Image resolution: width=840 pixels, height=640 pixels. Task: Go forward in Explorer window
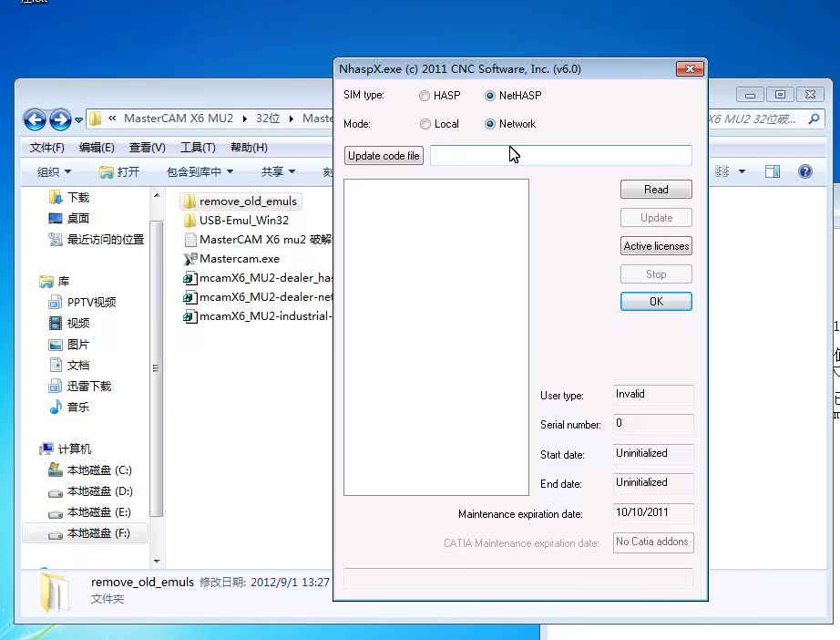coord(60,119)
